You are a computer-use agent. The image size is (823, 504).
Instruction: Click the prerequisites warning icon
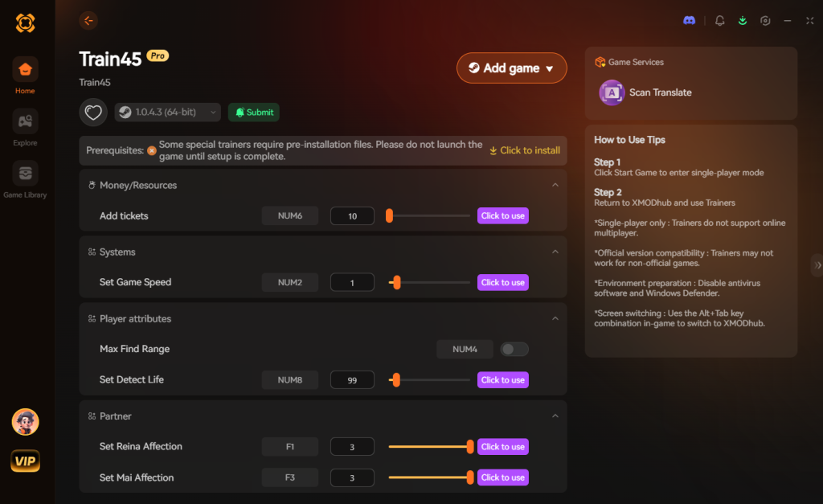(x=152, y=150)
